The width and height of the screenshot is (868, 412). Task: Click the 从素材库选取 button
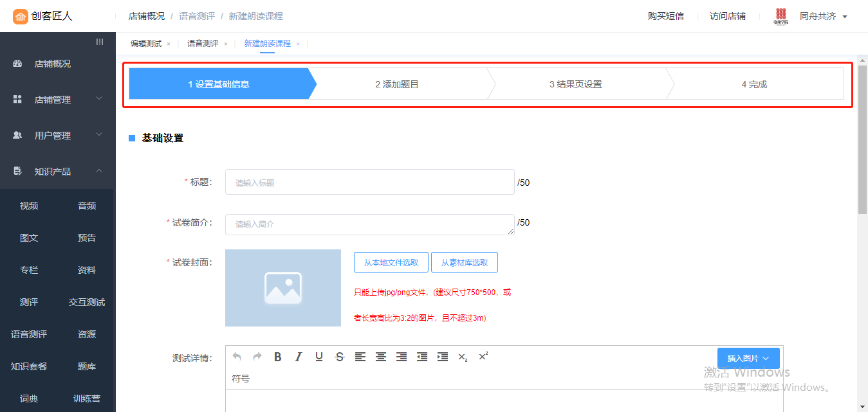[x=464, y=262]
